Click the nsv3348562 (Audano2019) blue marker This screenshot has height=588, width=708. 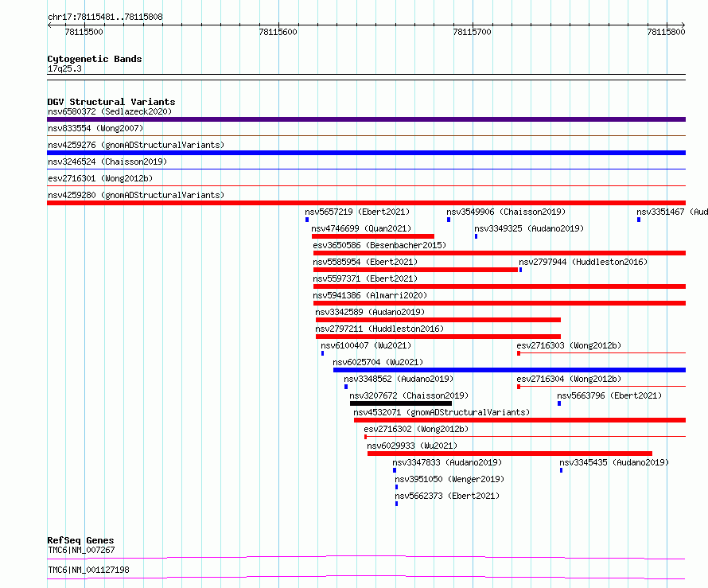(x=346, y=387)
